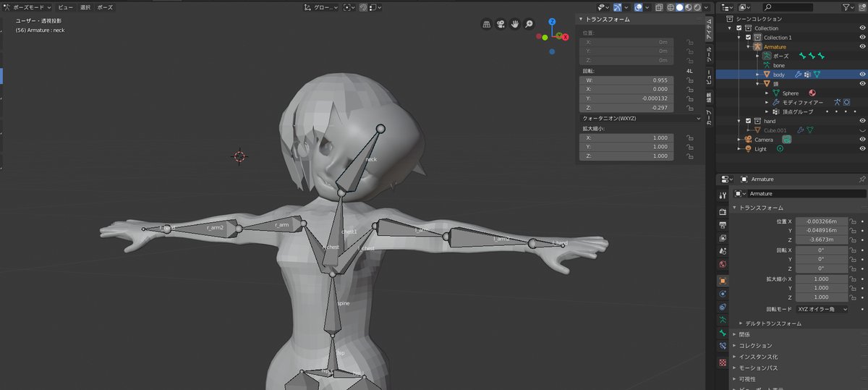Select wireframe viewport shading icon
This screenshot has width=868, height=390.
[669, 7]
